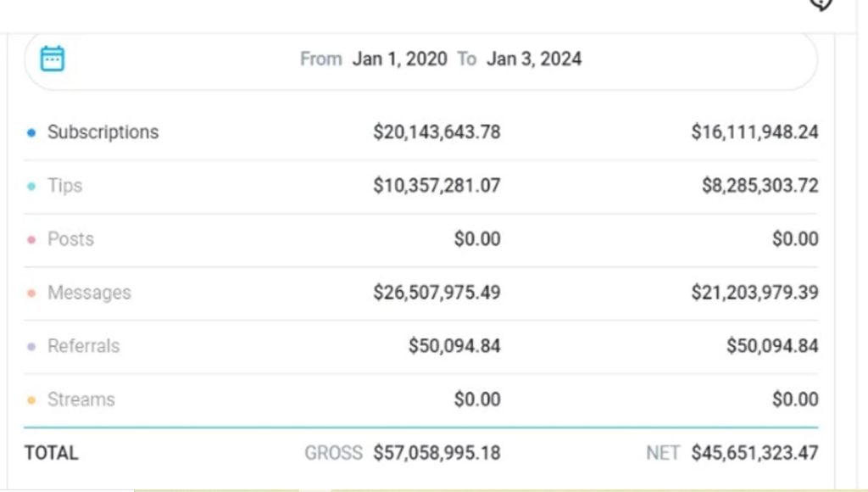868x492 pixels.
Task: Click the purple Referrals legend dot
Action: tap(31, 346)
